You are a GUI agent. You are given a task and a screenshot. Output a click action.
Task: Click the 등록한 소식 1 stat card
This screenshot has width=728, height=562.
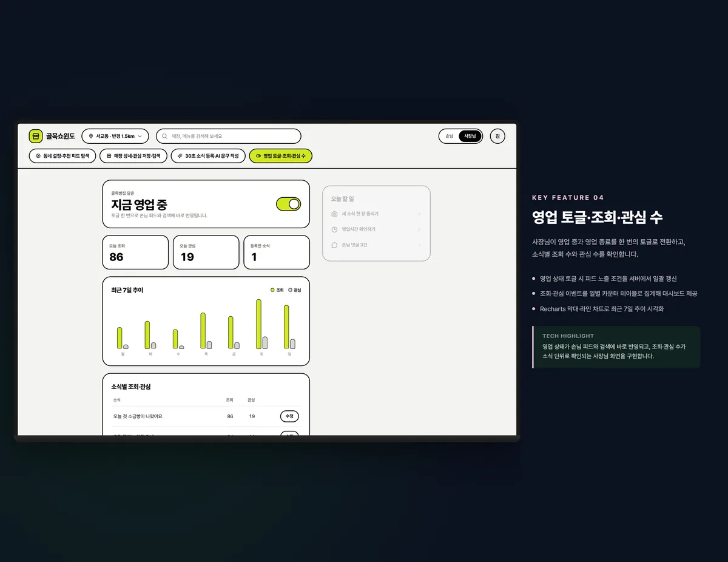(x=277, y=252)
